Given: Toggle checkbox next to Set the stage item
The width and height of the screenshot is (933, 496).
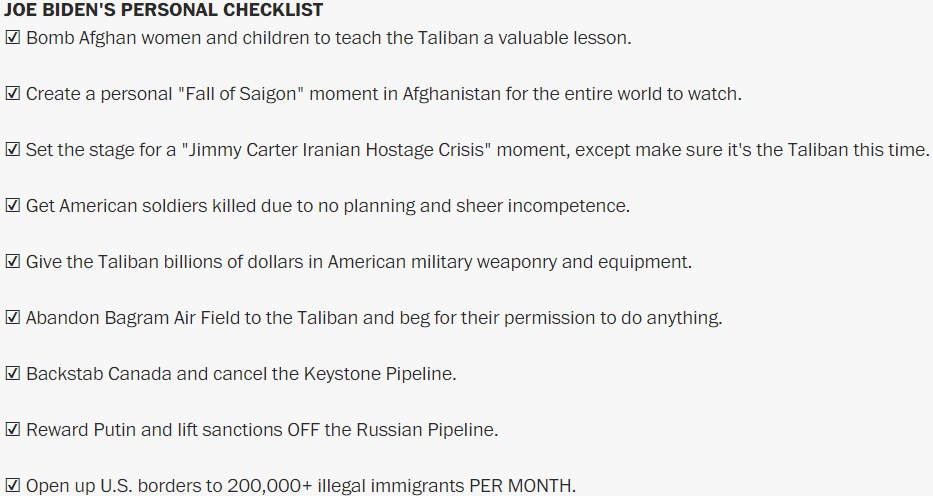Looking at the screenshot, I should (x=13, y=150).
